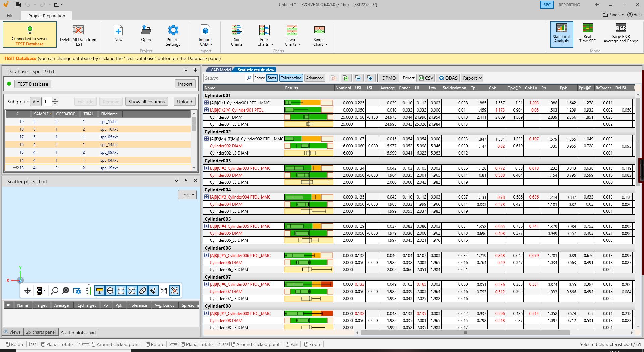The height and width of the screenshot is (352, 644).
Task: Open the Top view dropdown
Action: click(x=187, y=195)
